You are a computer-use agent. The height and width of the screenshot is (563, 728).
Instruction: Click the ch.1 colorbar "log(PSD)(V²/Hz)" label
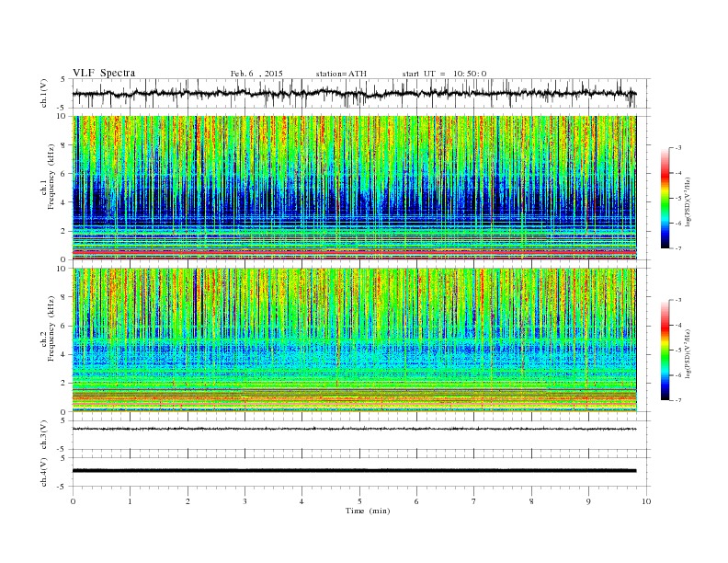point(688,201)
